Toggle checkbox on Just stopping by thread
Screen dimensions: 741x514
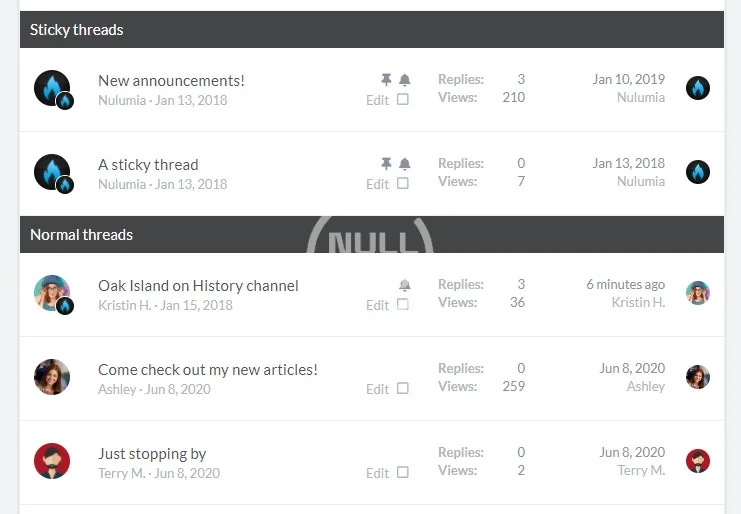point(403,473)
